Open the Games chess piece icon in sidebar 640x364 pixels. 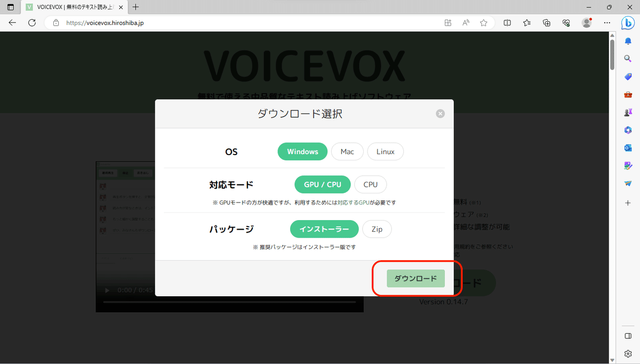(628, 112)
